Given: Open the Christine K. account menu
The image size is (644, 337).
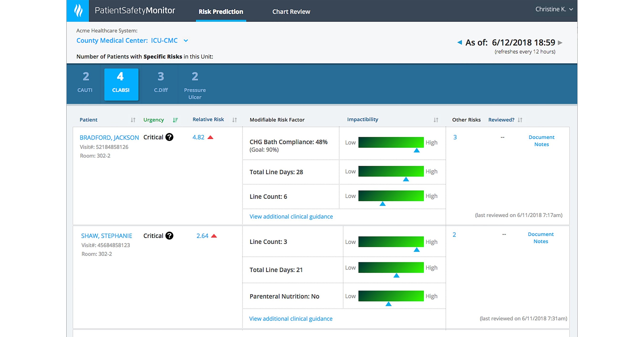Looking at the screenshot, I should tap(553, 9).
